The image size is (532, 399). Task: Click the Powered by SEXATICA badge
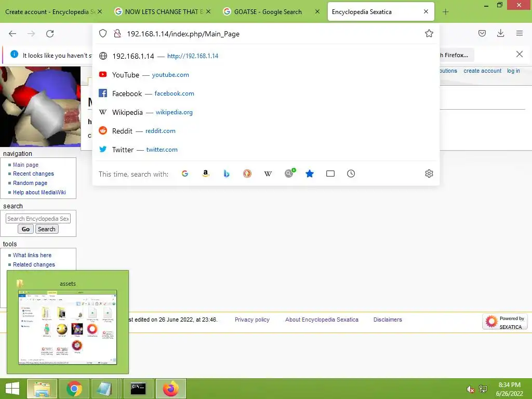[x=505, y=322]
